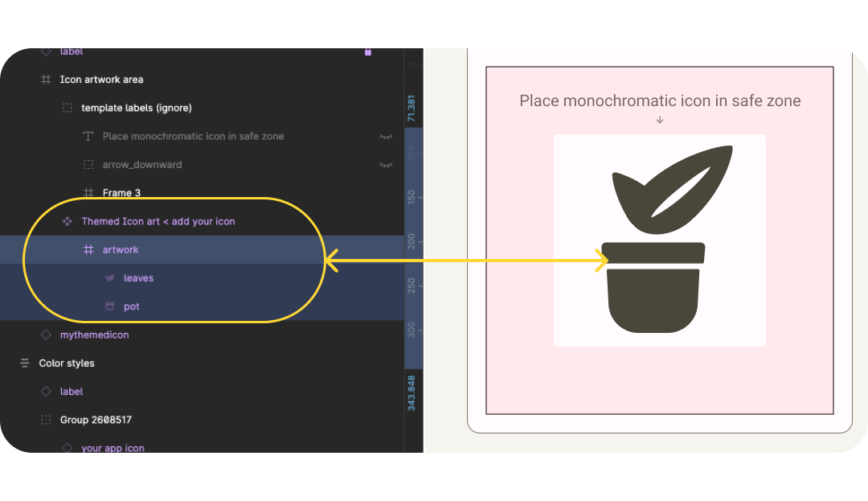Click the leaves vector layer icon
The width and height of the screenshot is (868, 501).
click(110, 278)
